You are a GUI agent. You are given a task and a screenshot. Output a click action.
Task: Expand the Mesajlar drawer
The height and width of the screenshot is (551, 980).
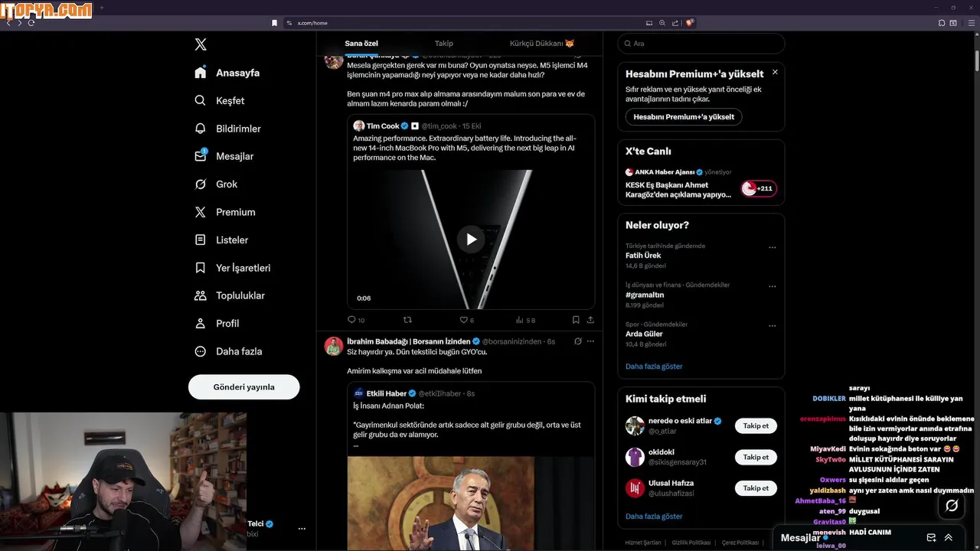pos(949,538)
